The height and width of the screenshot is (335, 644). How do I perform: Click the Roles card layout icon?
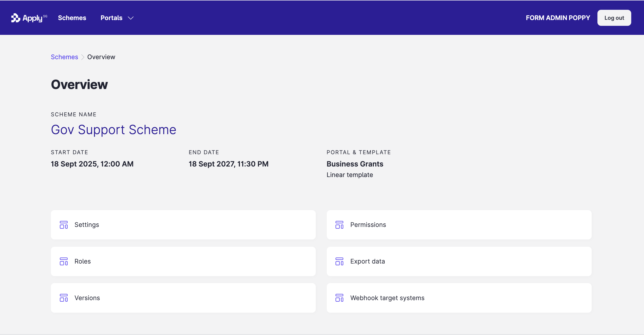[64, 261]
